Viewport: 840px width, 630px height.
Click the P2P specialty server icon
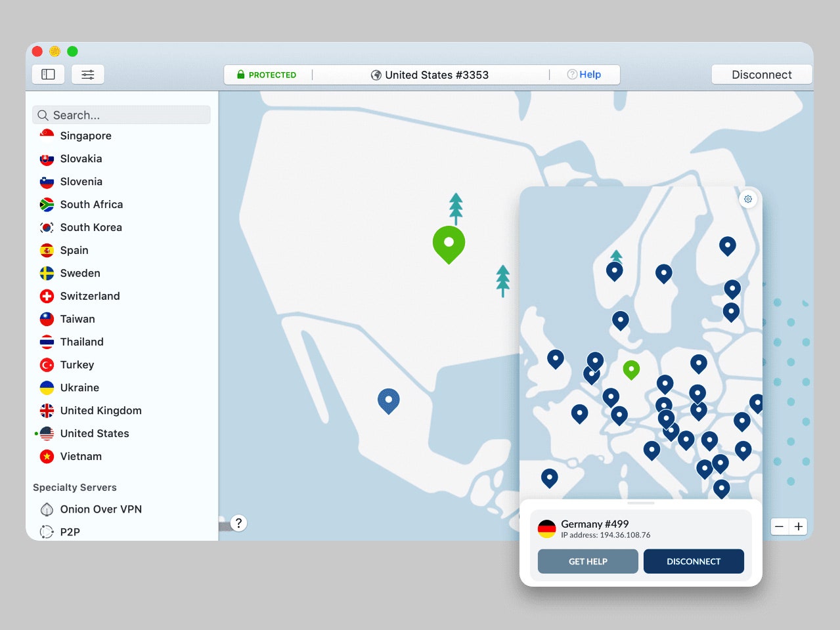[47, 532]
